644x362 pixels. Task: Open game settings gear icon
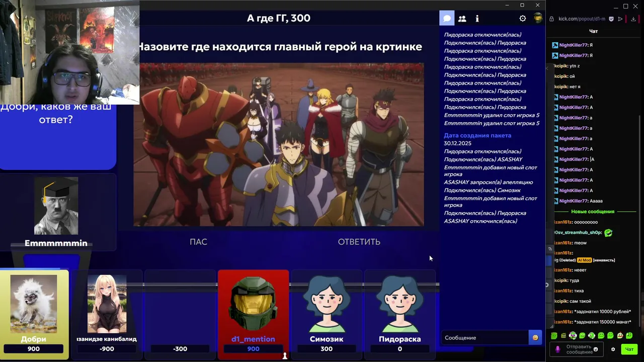523,19
